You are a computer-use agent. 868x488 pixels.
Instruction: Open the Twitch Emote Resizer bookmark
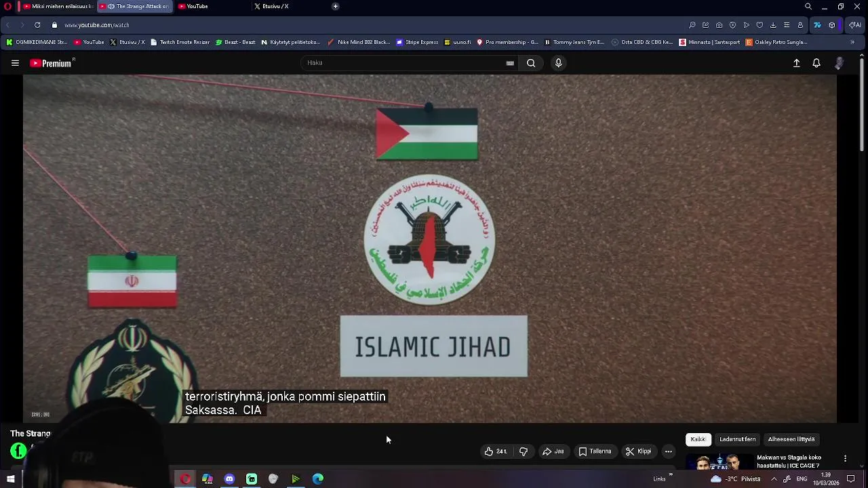(x=180, y=42)
